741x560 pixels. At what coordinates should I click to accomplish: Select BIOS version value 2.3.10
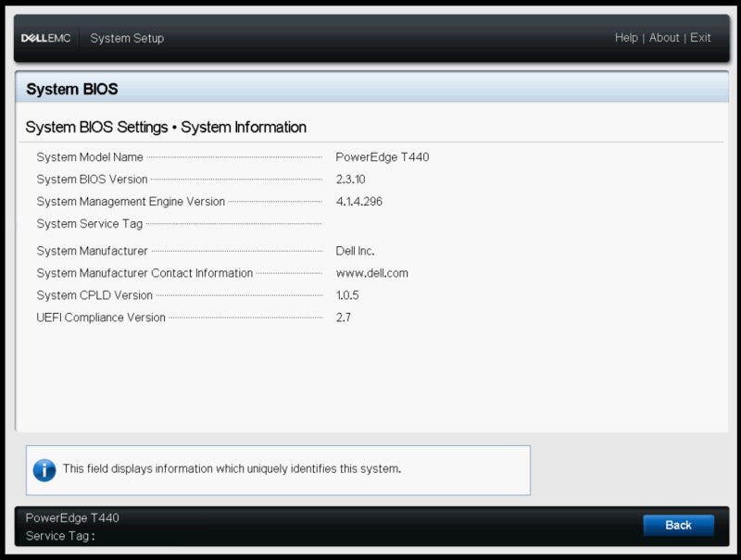coord(351,180)
